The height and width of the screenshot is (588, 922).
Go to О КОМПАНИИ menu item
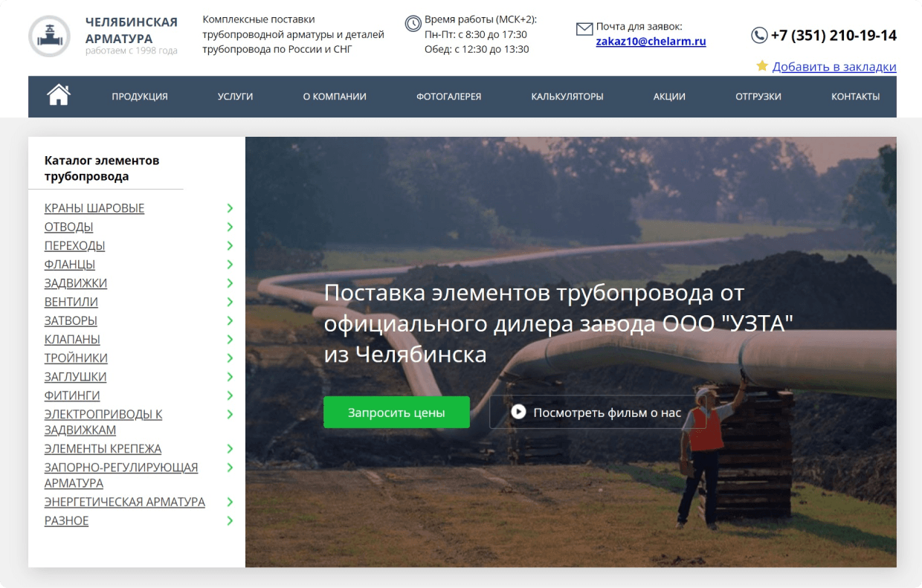pyautogui.click(x=335, y=97)
